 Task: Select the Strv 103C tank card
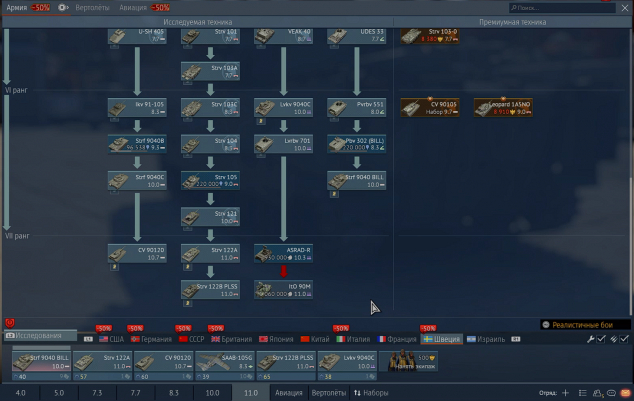[x=210, y=108]
